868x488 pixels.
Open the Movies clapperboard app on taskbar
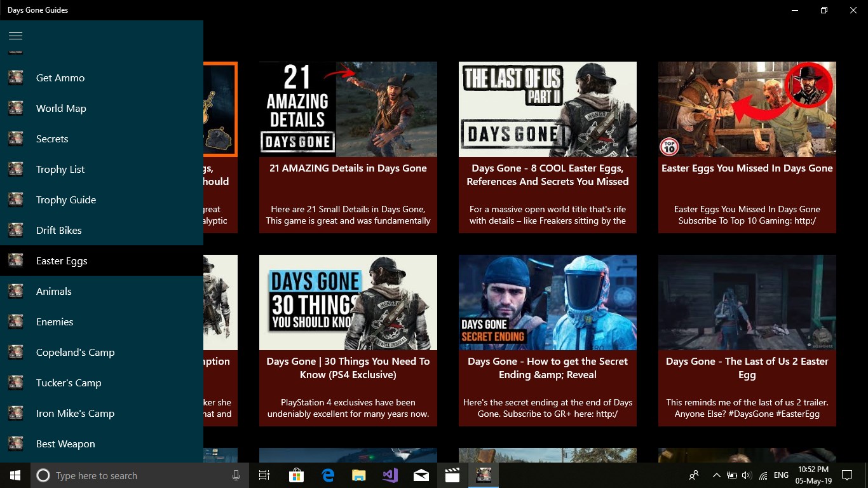(452, 475)
